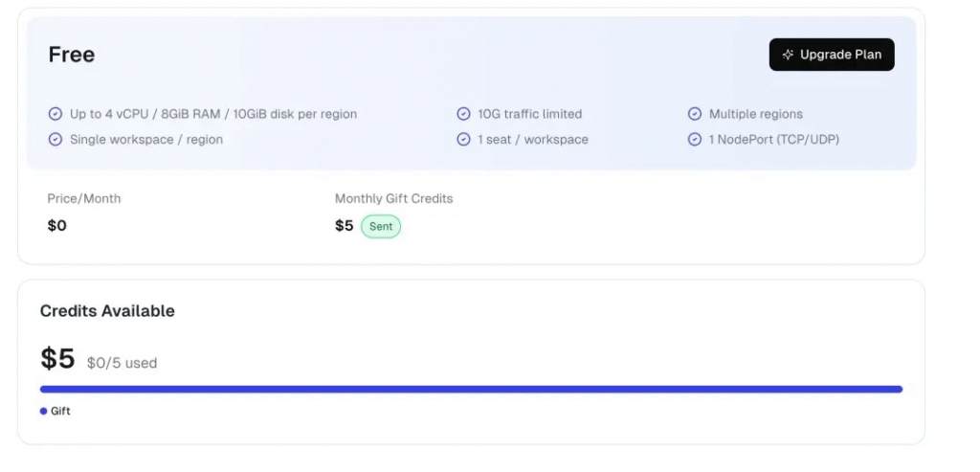Click check icon beside 1 seat / workspace
This screenshot has height=472, width=980.
click(464, 140)
